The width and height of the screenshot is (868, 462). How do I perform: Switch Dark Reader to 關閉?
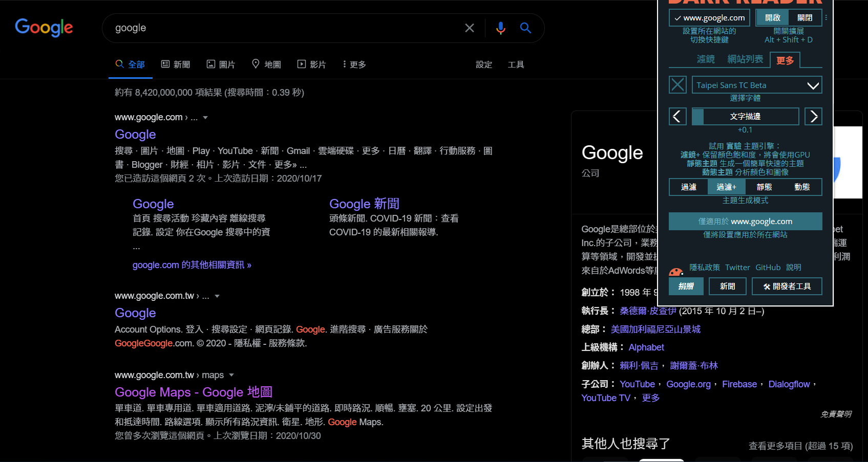coord(805,18)
